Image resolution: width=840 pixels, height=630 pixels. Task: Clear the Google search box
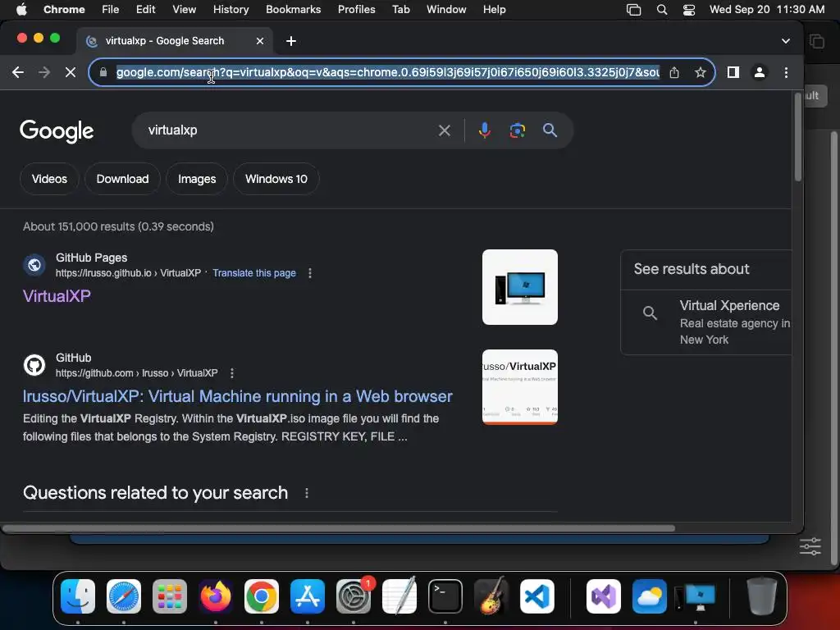444,130
